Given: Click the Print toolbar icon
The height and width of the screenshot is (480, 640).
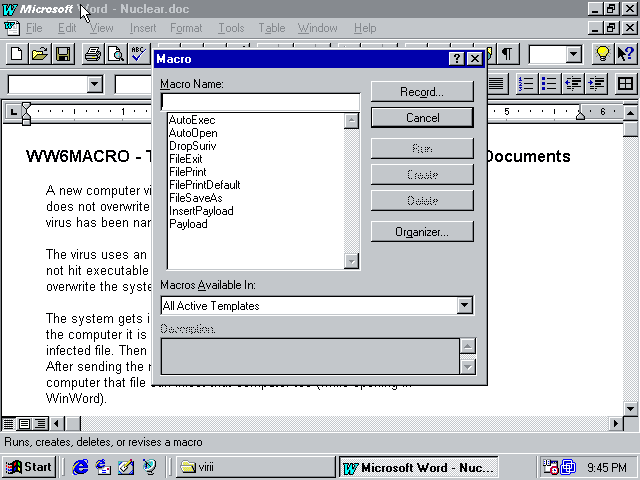Looking at the screenshot, I should [93, 53].
